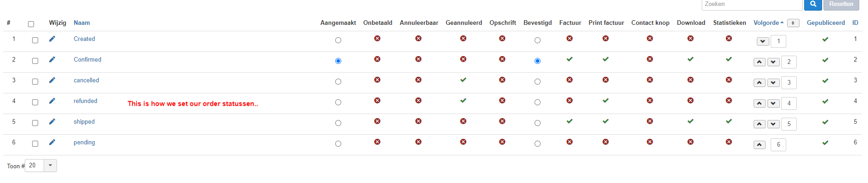
Task: Check the select-all checkbox in the header
Action: 31,24
